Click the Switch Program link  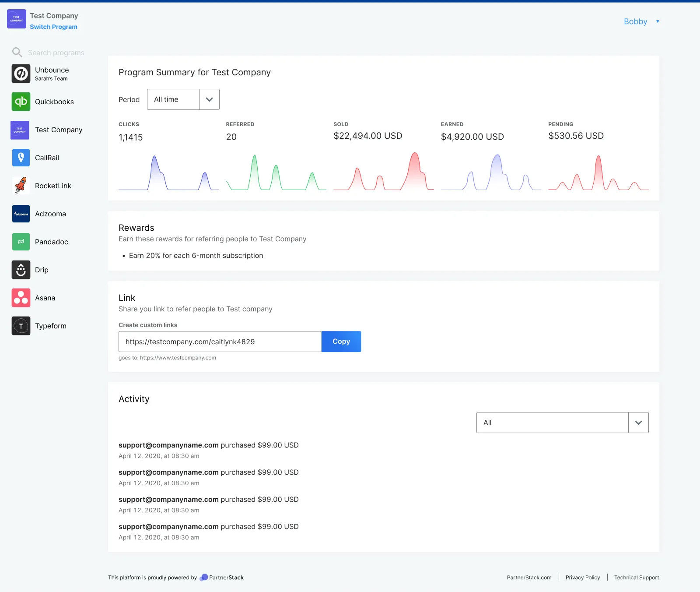pos(53,27)
